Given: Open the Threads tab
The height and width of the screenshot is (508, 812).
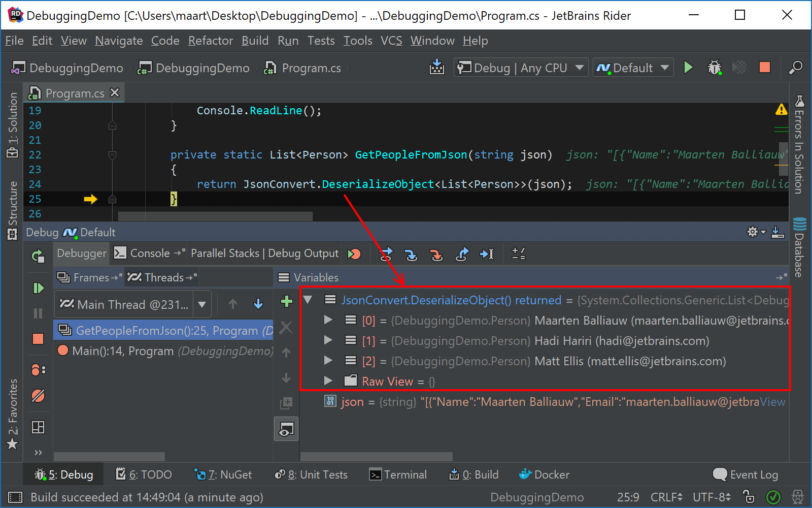Looking at the screenshot, I should pos(162,277).
